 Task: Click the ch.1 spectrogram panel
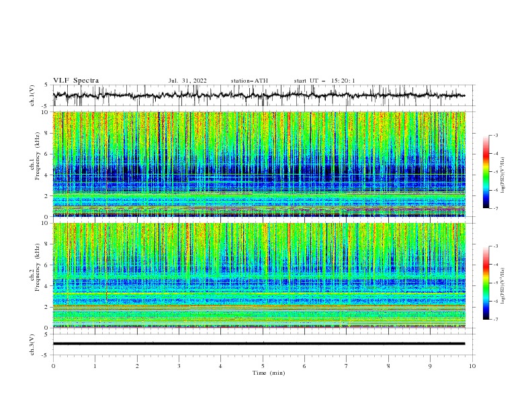(259, 164)
